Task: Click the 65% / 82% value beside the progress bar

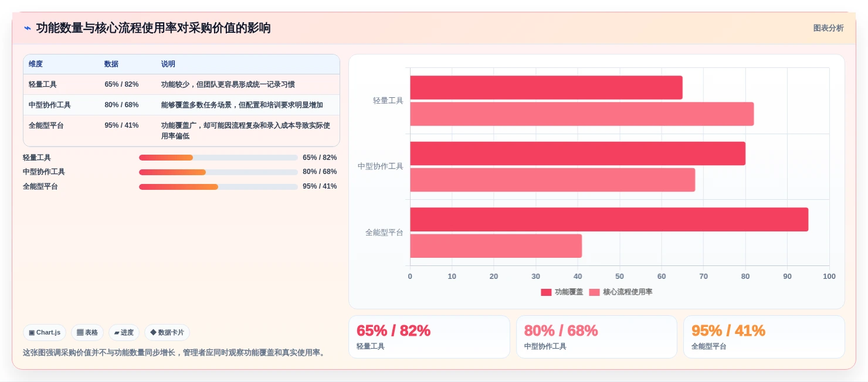Action: (320, 158)
